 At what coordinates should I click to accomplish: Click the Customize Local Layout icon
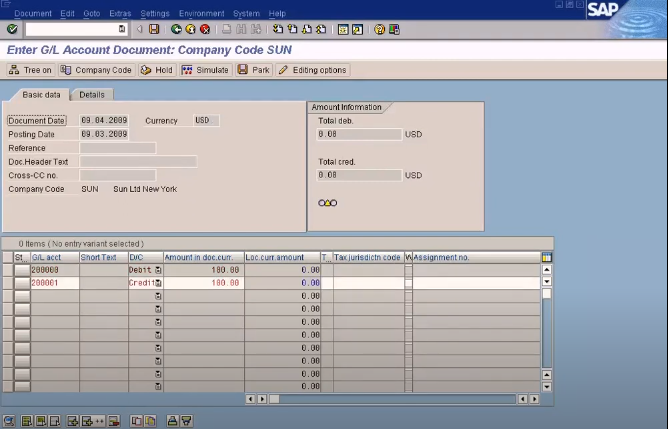tap(394, 29)
